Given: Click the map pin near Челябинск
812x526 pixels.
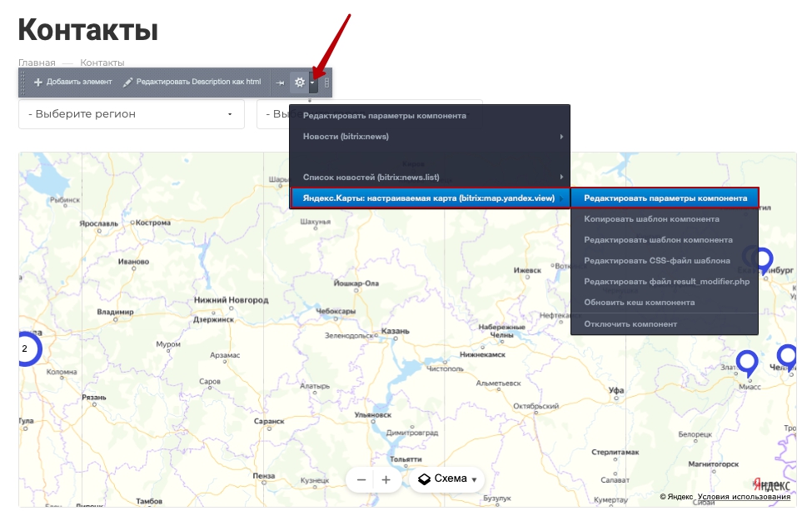Looking at the screenshot, I should pyautogui.click(x=787, y=358).
